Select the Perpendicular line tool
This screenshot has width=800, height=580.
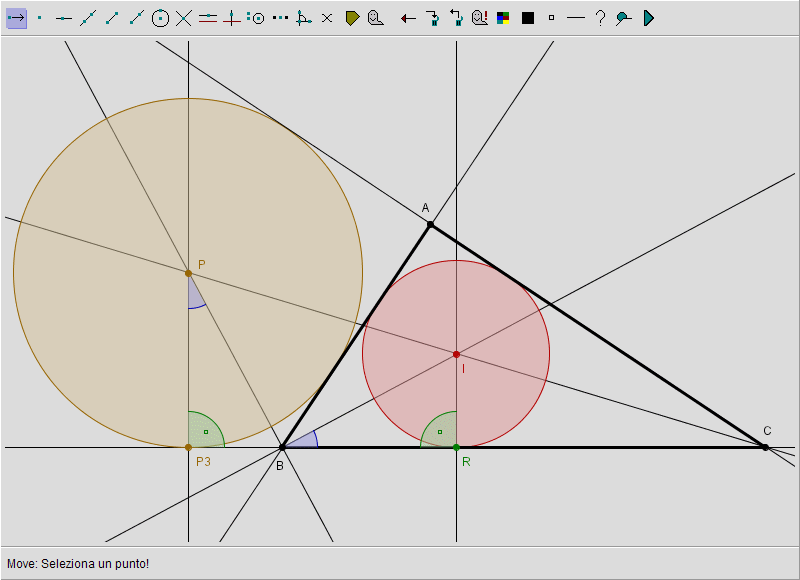(232, 18)
